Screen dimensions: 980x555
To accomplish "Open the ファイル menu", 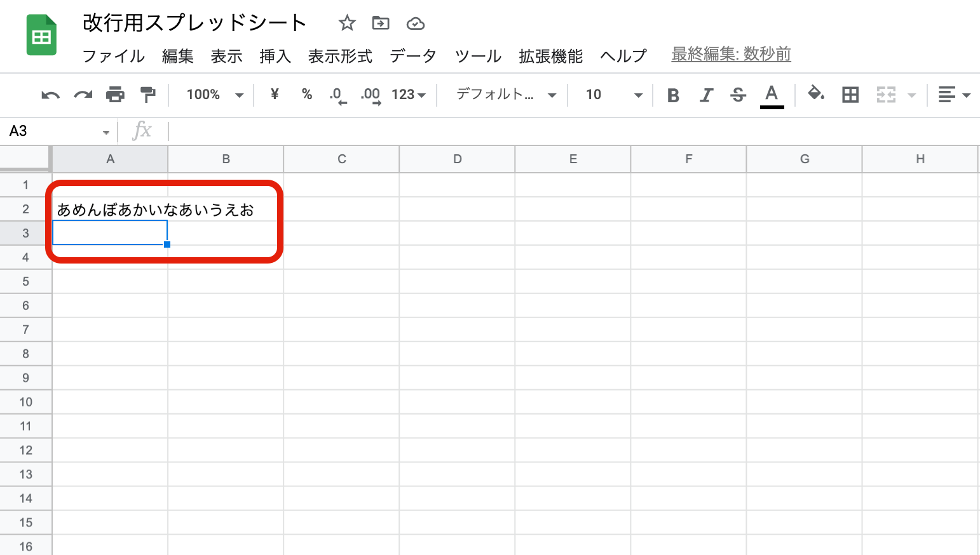I will coord(114,56).
